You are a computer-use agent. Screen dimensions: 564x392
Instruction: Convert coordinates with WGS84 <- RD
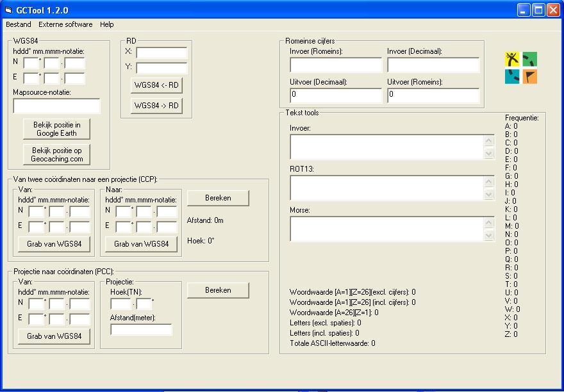coord(158,85)
